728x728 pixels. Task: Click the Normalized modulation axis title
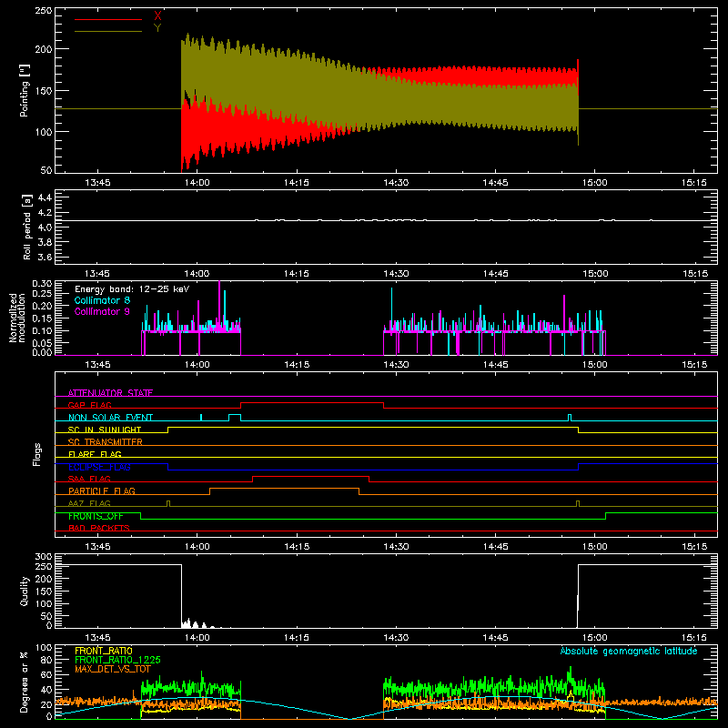click(17, 318)
